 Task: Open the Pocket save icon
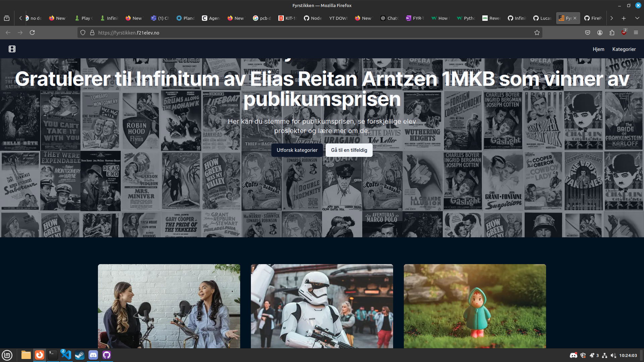(588, 33)
